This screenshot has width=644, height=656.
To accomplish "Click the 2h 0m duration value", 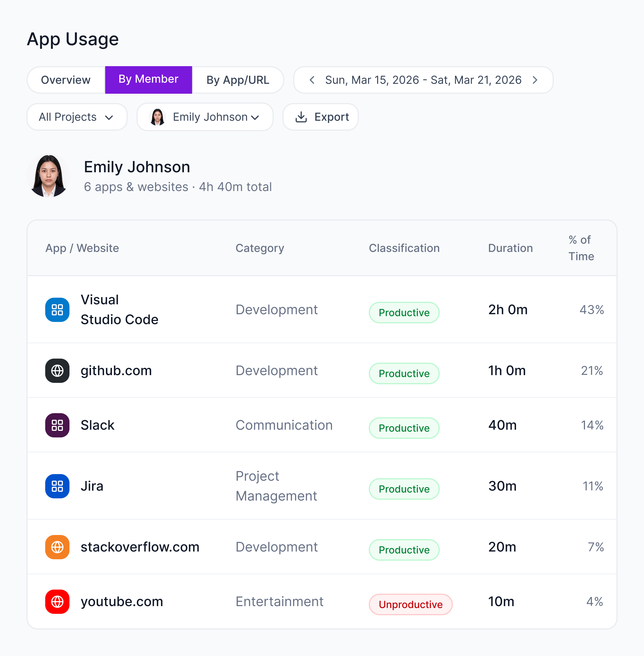I will pyautogui.click(x=508, y=310).
